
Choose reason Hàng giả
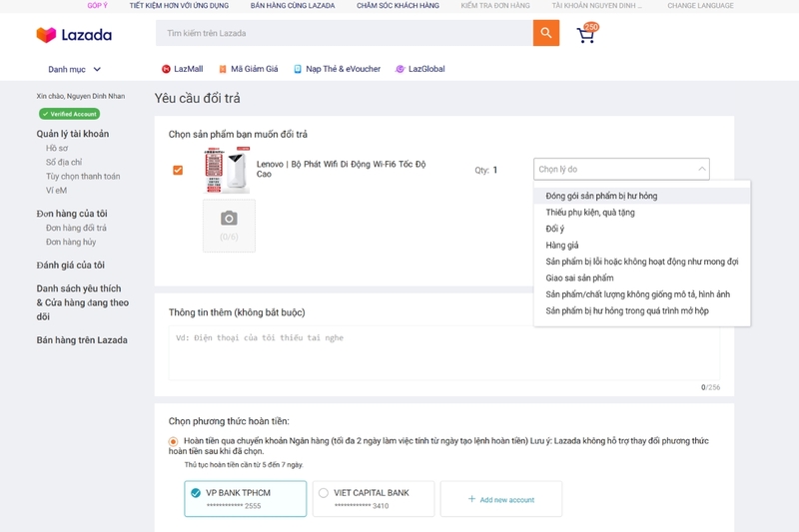[x=642, y=245]
